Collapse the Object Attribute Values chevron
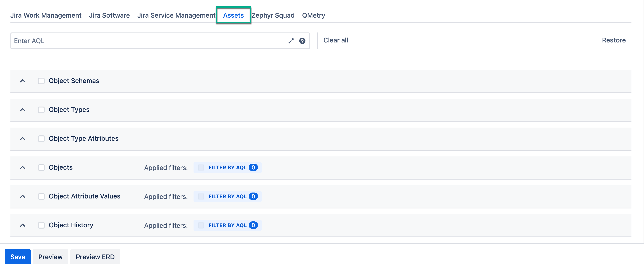 click(x=23, y=196)
